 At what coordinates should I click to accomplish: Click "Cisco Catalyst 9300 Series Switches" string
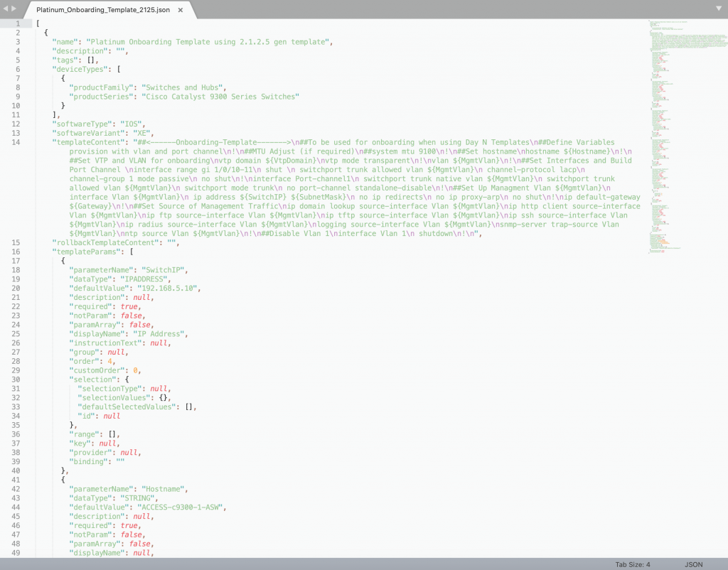(220, 97)
